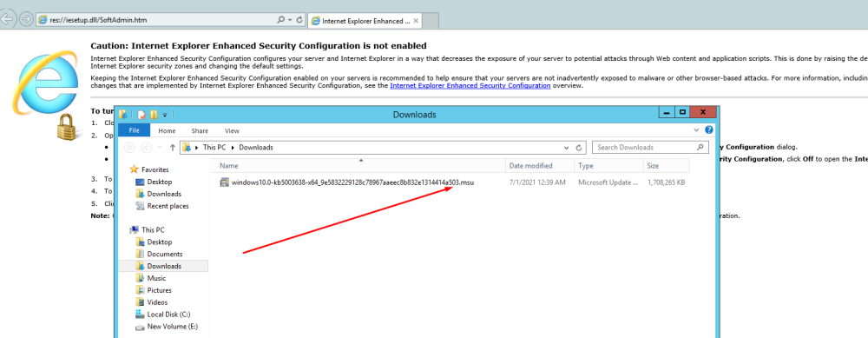Select This PC in navigation pane
Screen dimensions: 868x338
[153, 230]
